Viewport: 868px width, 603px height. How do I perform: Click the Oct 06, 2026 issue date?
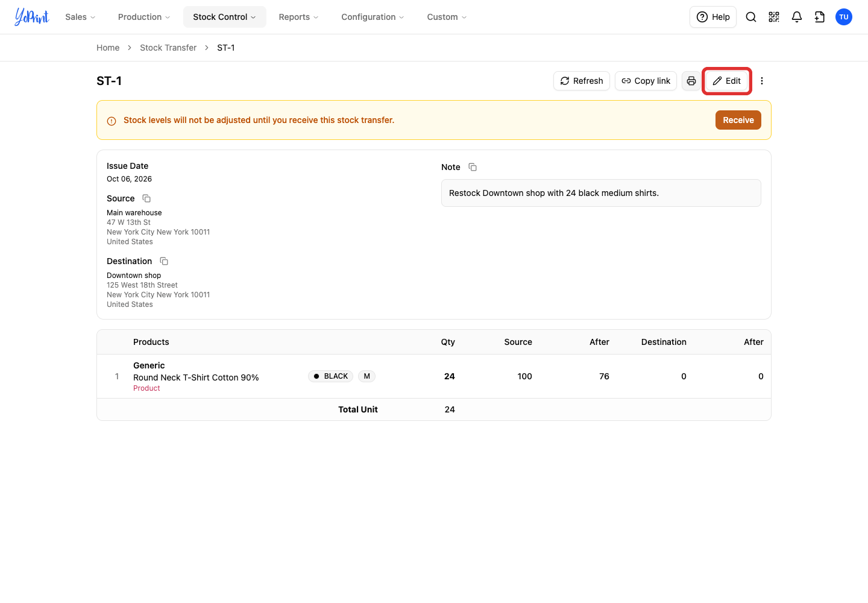tap(129, 179)
